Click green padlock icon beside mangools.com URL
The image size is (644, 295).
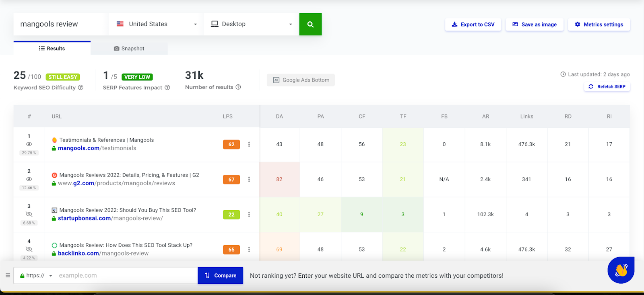(54, 148)
